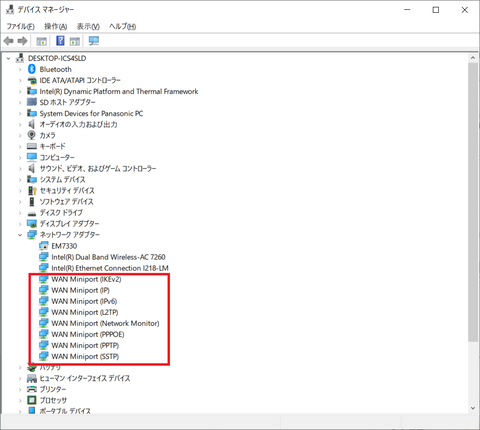The width and height of the screenshot is (480, 430).
Task: Open the 操作(A) menu
Action: [x=56, y=26]
